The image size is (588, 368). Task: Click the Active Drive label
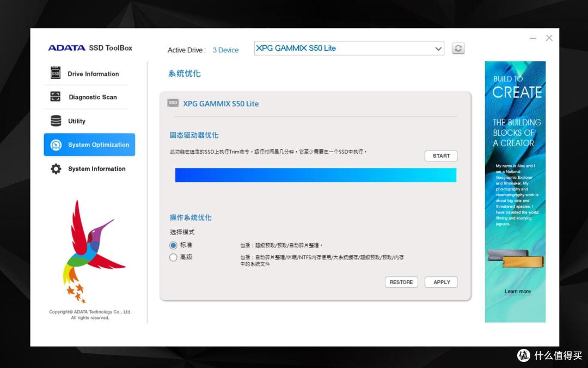pos(186,50)
